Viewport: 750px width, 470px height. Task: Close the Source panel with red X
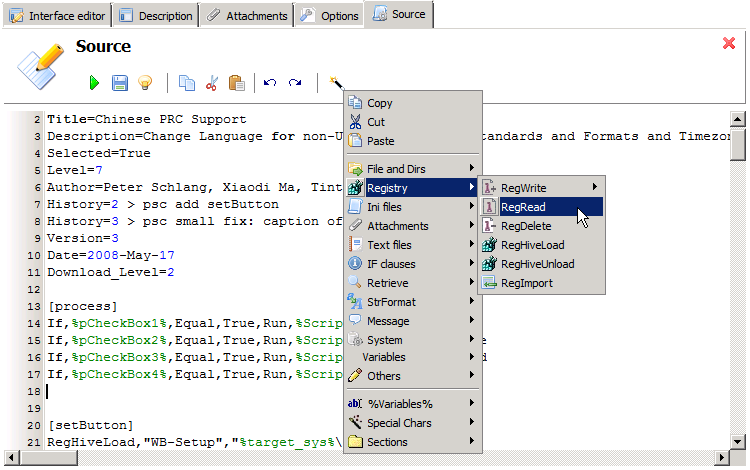pyautogui.click(x=729, y=43)
